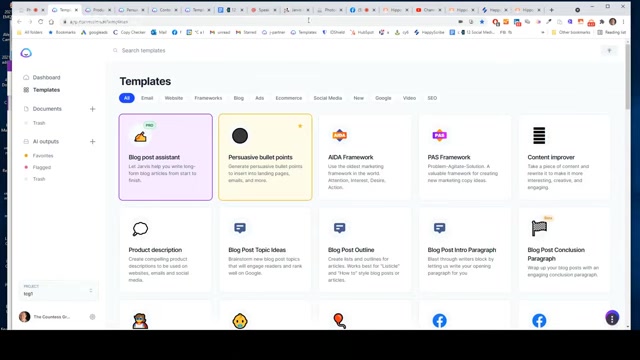Click the red balloon template icon
The height and width of the screenshot is (360, 640).
[340, 321]
